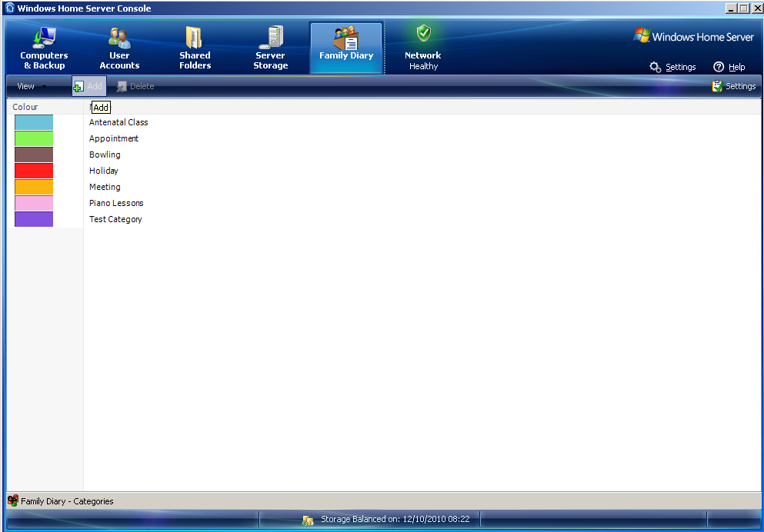This screenshot has height=532, width=764.
Task: Select the purple Test Category swatch
Action: coord(34,219)
